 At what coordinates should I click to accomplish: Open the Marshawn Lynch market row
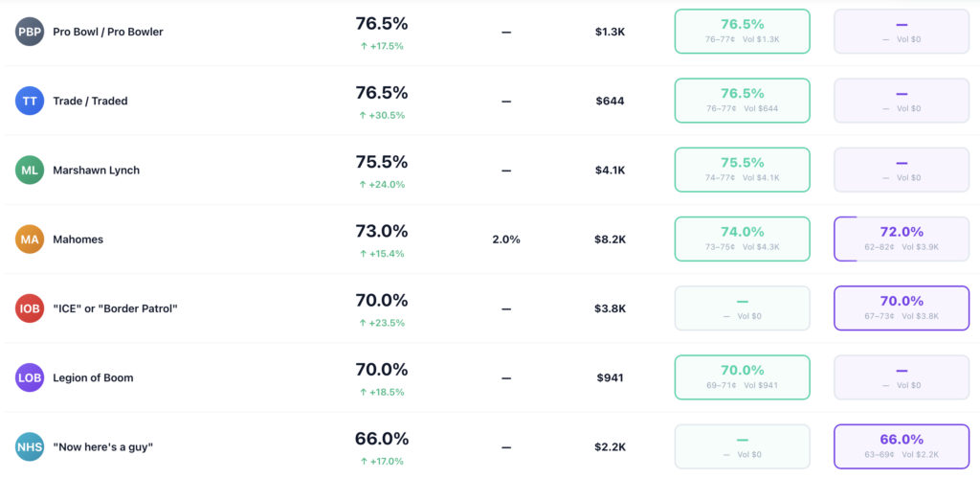coord(96,171)
